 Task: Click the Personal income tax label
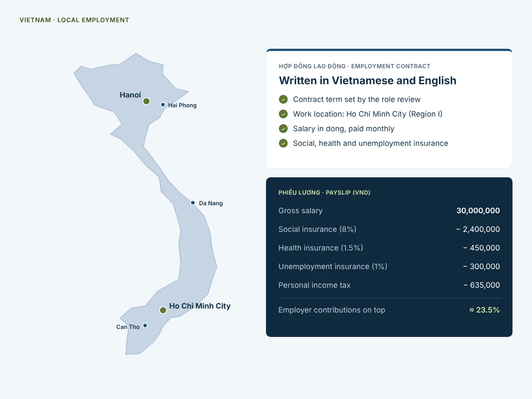tap(314, 285)
